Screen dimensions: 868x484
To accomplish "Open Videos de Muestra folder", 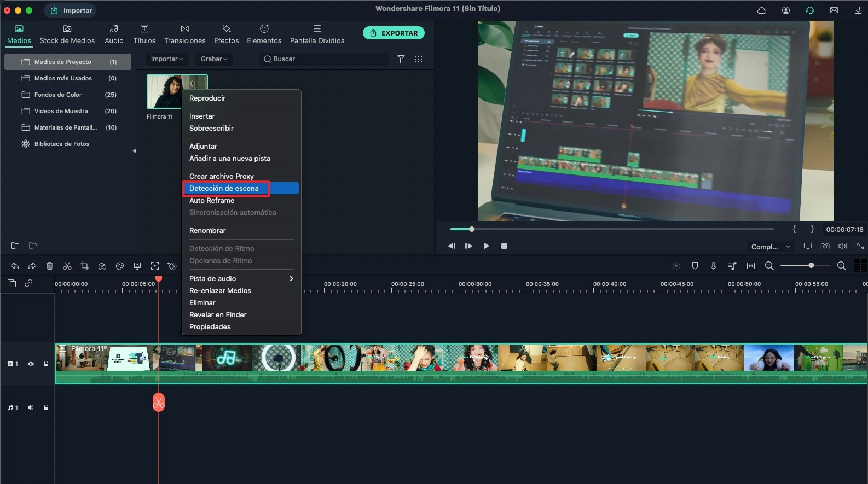I will (68, 111).
